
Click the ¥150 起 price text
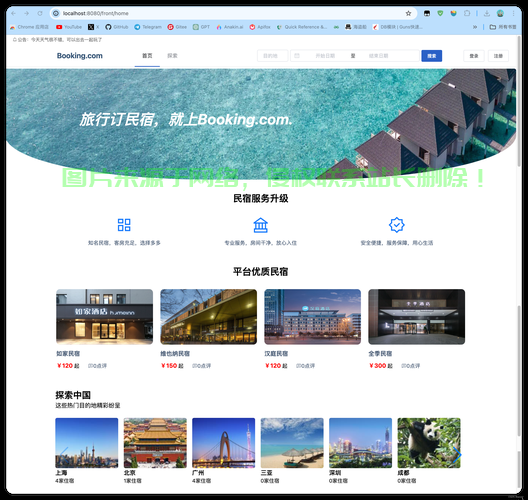point(172,366)
